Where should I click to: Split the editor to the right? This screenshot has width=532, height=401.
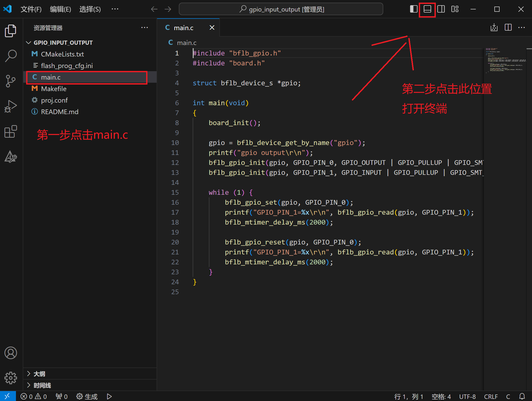[508, 27]
